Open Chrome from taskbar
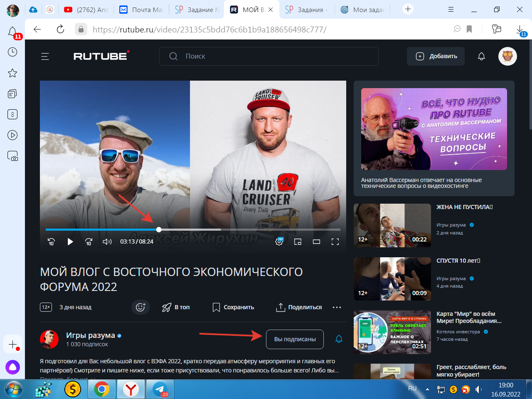532x399 pixels. click(101, 389)
